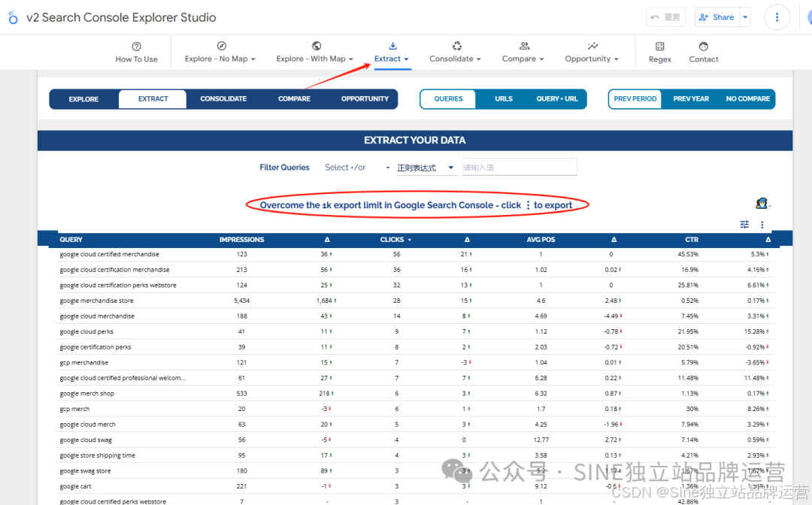Screen dimensions: 812x505
Task: Click the Share button
Action: (x=717, y=17)
